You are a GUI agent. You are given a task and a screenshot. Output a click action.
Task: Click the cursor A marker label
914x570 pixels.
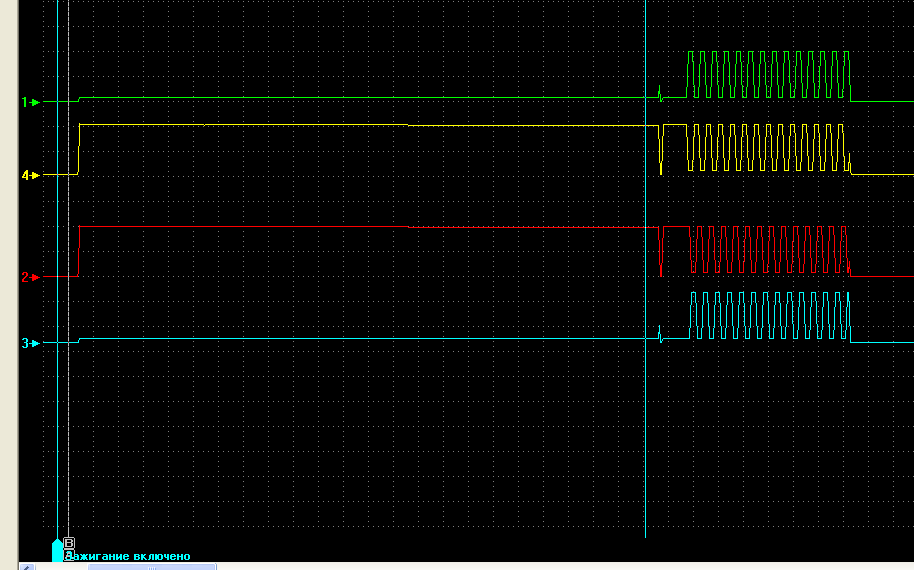(x=68, y=555)
